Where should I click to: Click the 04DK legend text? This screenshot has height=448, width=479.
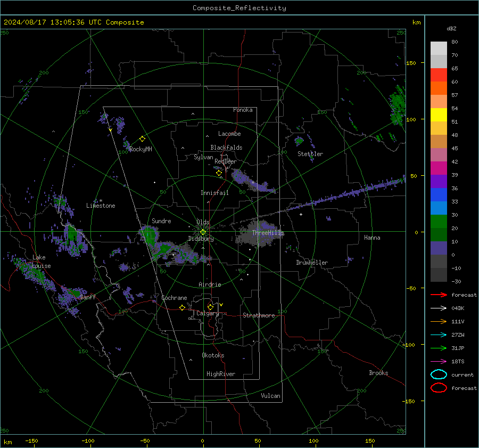click(458, 308)
